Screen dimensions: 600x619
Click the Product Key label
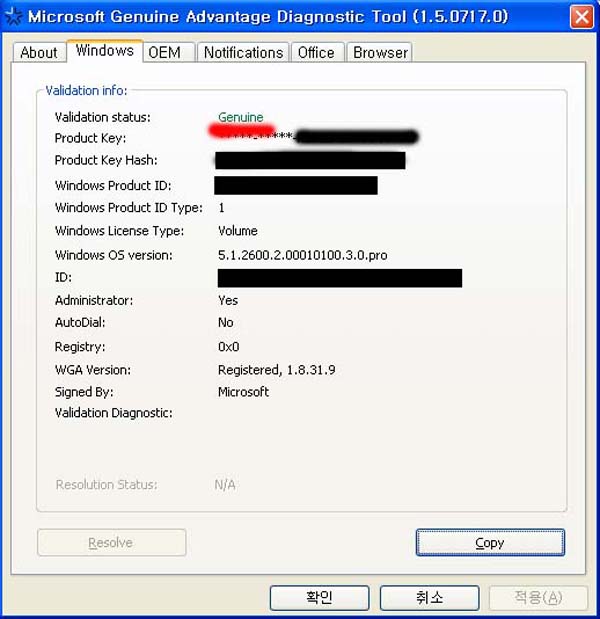tap(90, 138)
